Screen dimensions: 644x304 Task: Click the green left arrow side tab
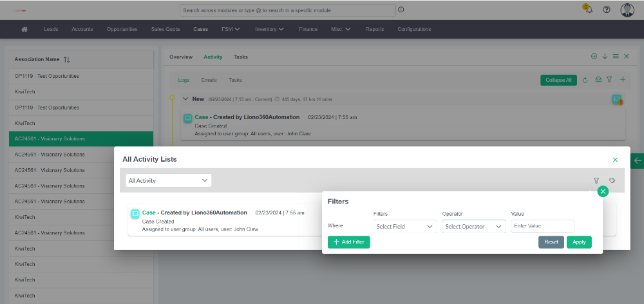(638, 160)
